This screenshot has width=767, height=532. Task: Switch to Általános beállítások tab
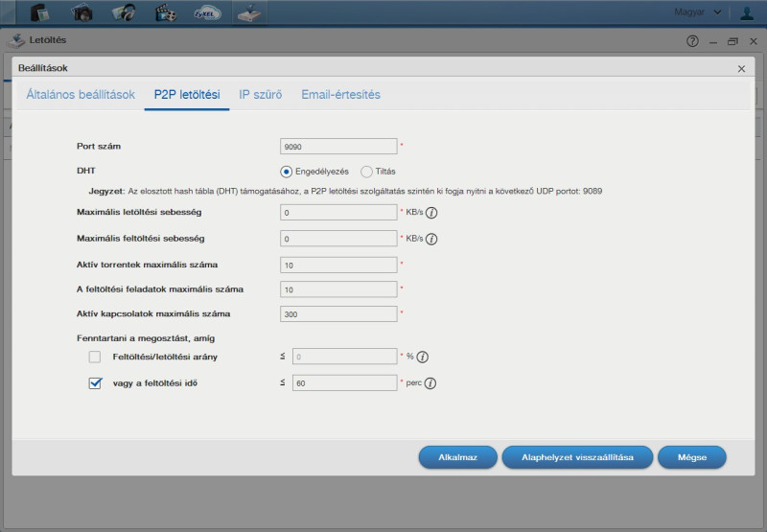[x=81, y=94]
